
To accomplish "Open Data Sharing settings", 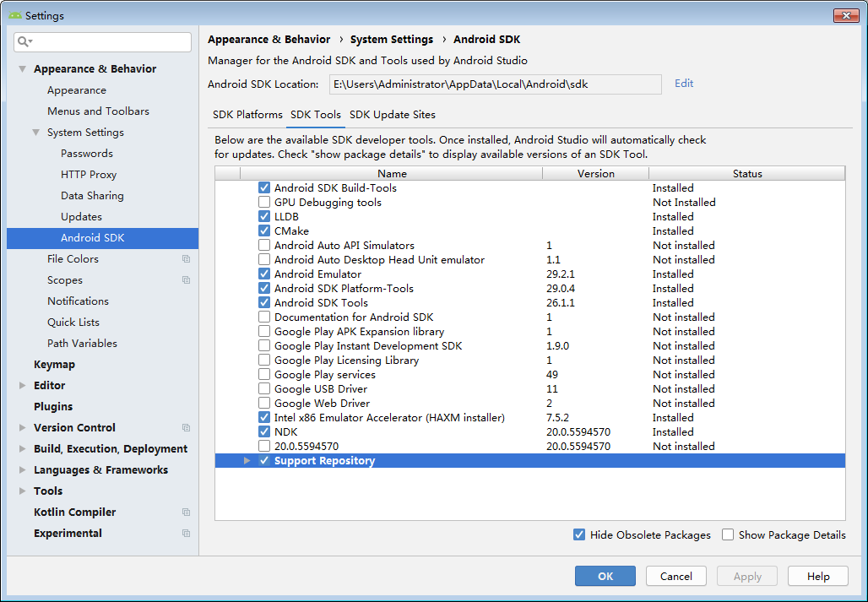I will [92, 195].
